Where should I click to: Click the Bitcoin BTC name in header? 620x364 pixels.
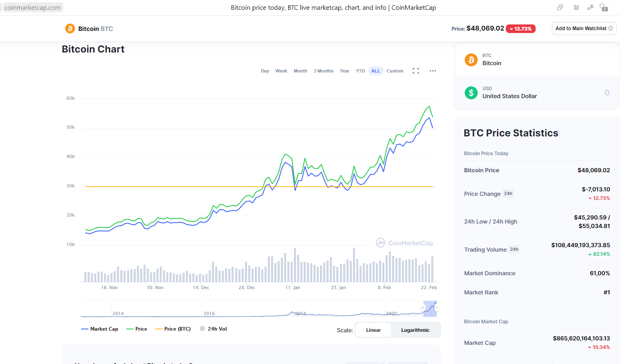point(95,29)
